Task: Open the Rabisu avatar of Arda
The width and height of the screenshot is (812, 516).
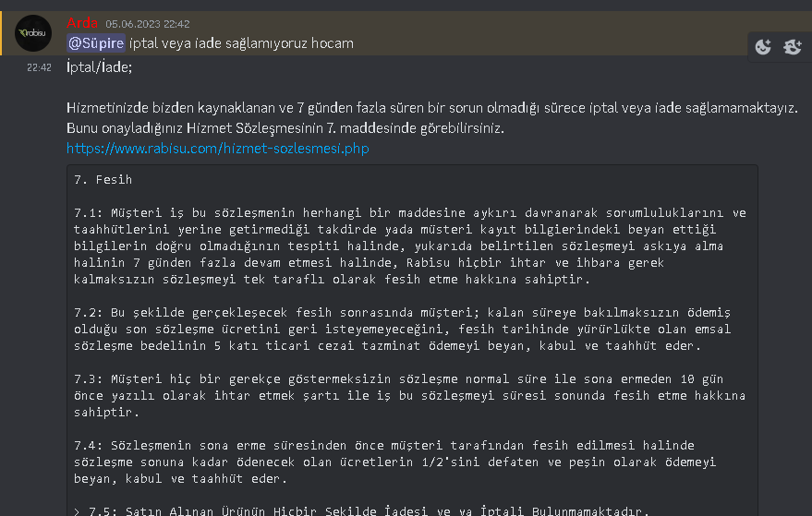Action: [x=33, y=33]
